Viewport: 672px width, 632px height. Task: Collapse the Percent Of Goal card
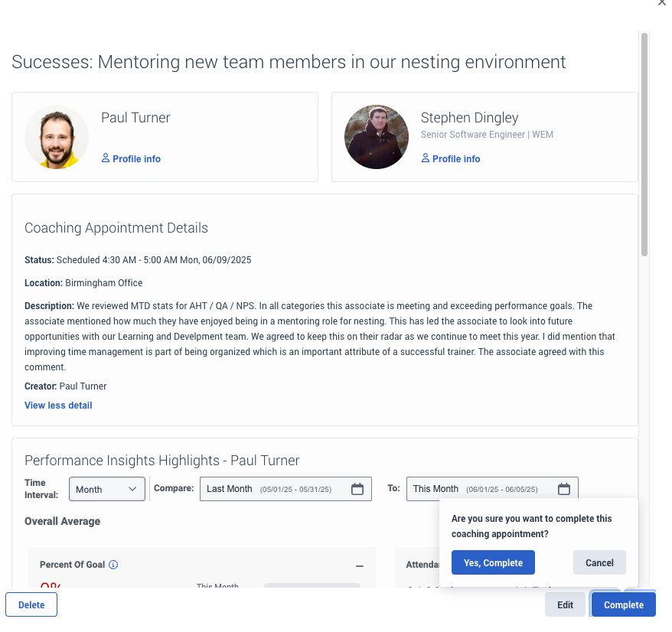[360, 566]
